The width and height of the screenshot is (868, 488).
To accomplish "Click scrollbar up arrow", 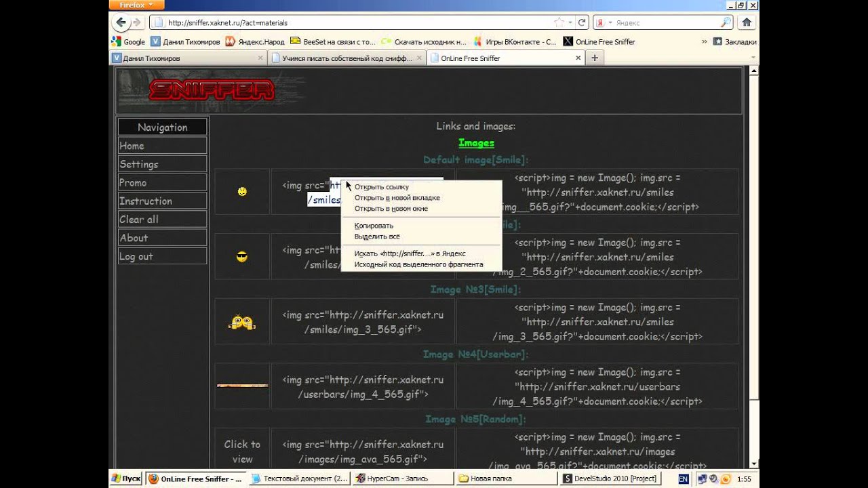I will [x=753, y=70].
